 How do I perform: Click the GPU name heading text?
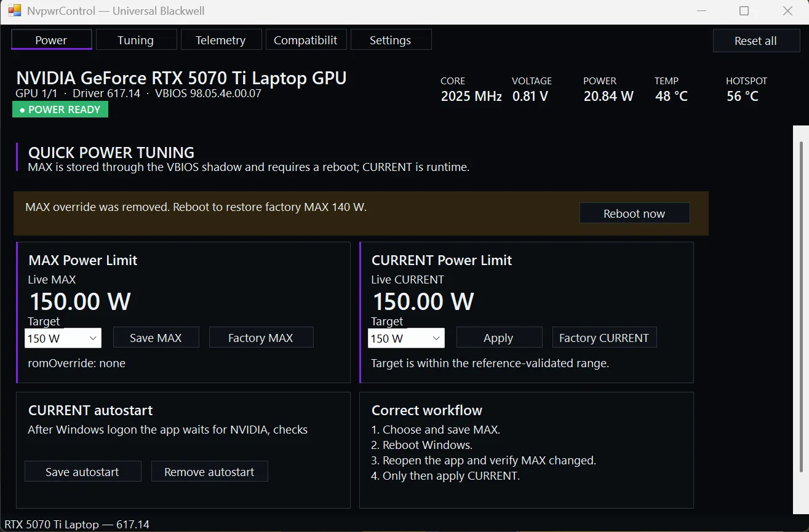[181, 78]
